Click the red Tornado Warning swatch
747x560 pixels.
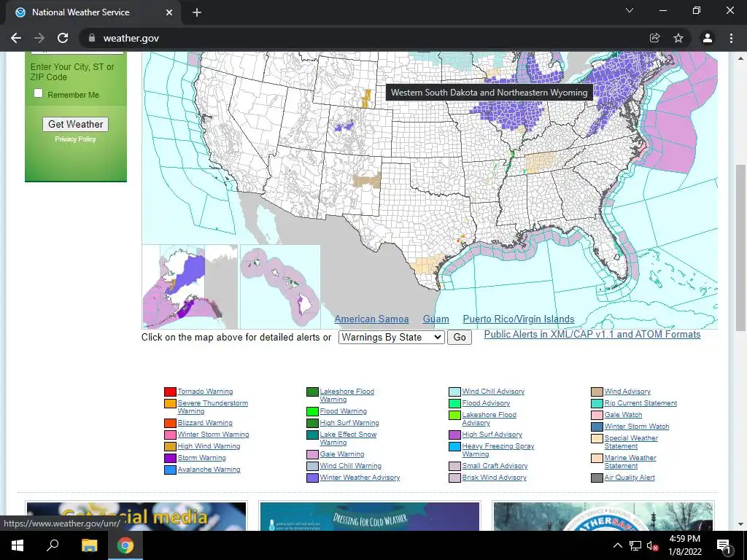point(170,392)
